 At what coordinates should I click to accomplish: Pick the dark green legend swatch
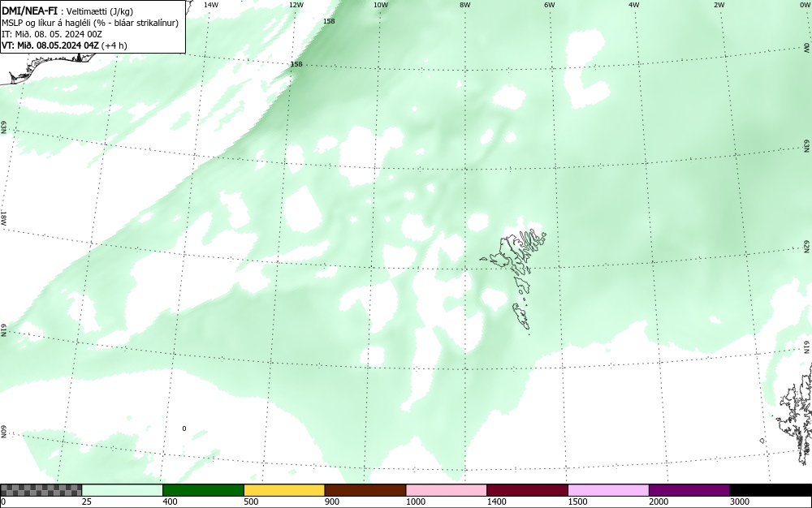pyautogui.click(x=203, y=490)
